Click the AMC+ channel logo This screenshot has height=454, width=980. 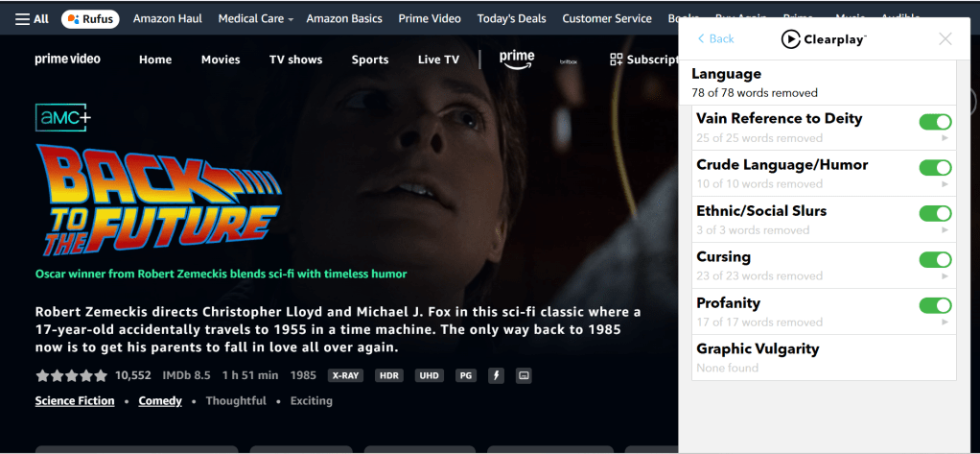pos(63,117)
